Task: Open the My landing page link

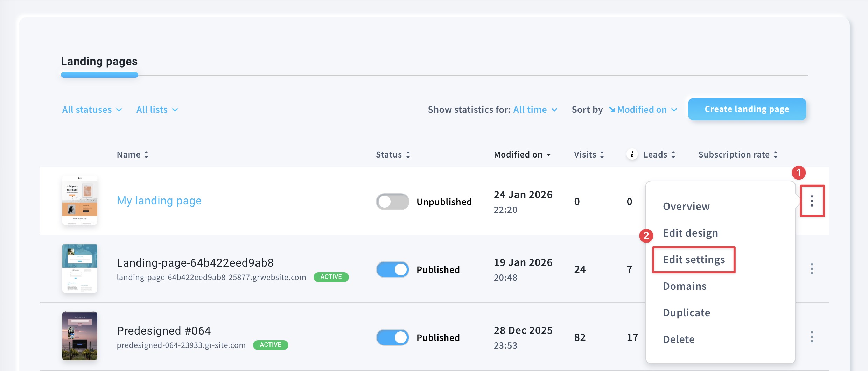Action: point(159,201)
